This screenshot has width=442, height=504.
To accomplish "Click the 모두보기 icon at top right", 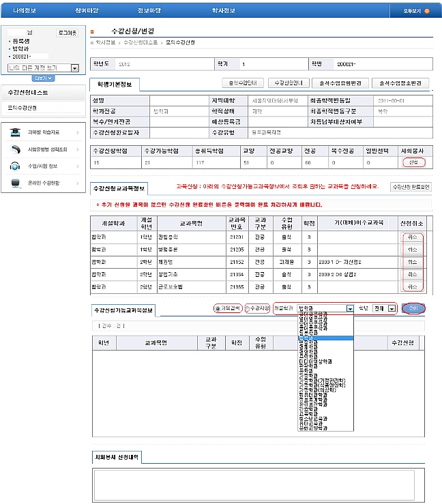I will [x=426, y=11].
